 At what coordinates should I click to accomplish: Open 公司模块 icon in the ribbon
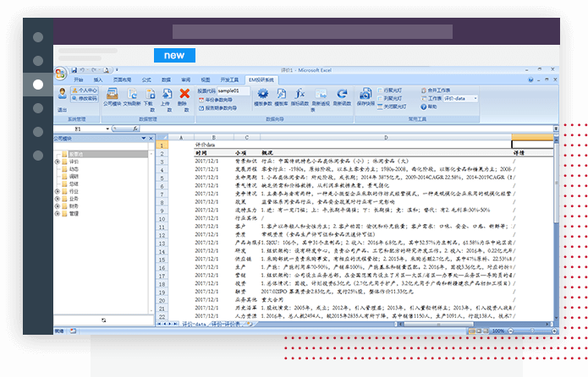point(112,96)
